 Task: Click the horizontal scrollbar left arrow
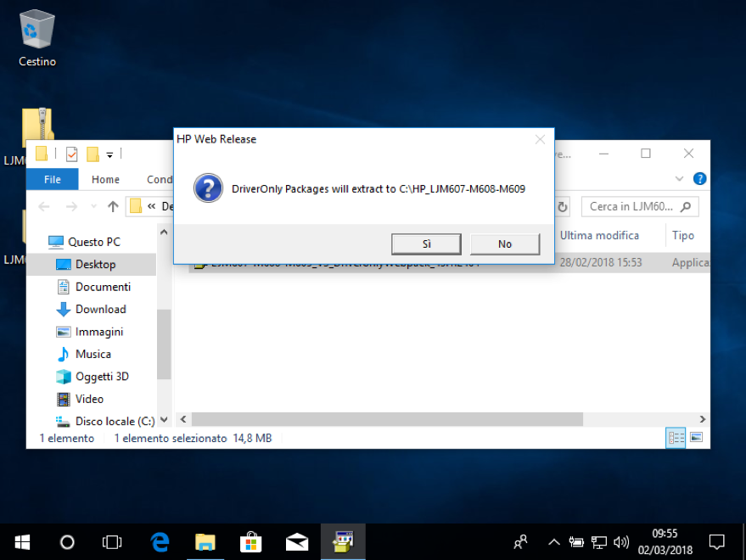click(x=183, y=419)
